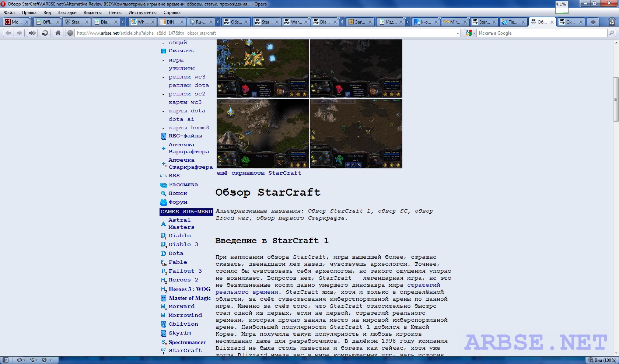Viewport: 619px width, 364px height.
Task: Open the Инструменты menu
Action: pyautogui.click(x=143, y=13)
